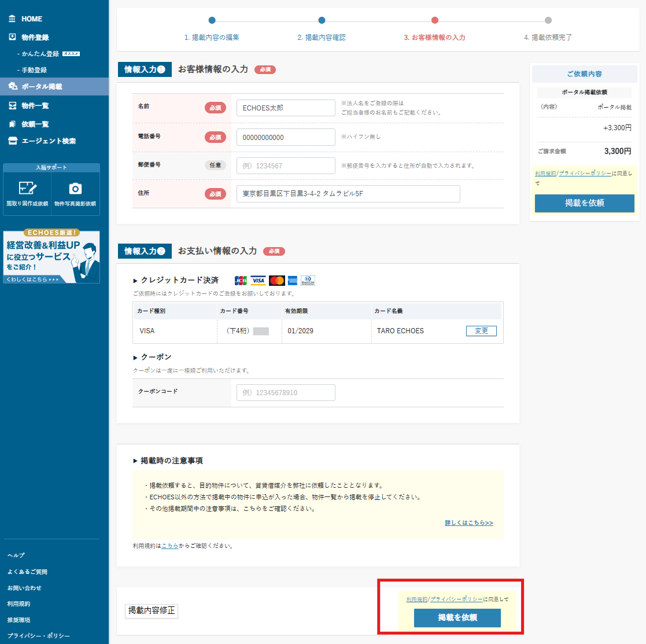646x644 pixels.
Task: Click the ポータル掲載 sidebar icon
Action: click(x=12, y=86)
